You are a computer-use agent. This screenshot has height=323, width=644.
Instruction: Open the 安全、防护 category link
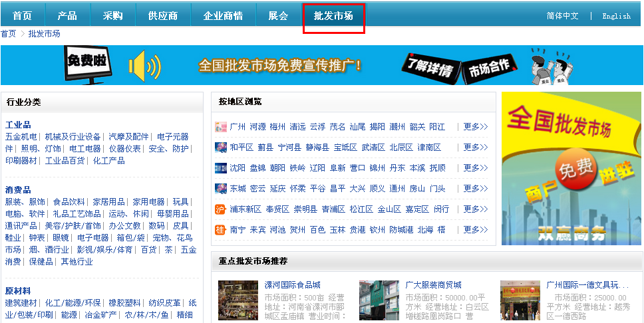[168, 149]
